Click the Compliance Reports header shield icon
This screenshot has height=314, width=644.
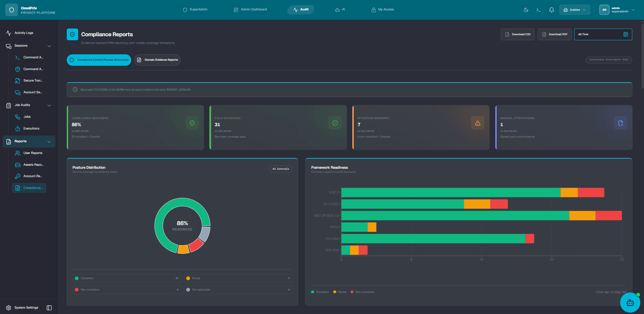coord(72,35)
